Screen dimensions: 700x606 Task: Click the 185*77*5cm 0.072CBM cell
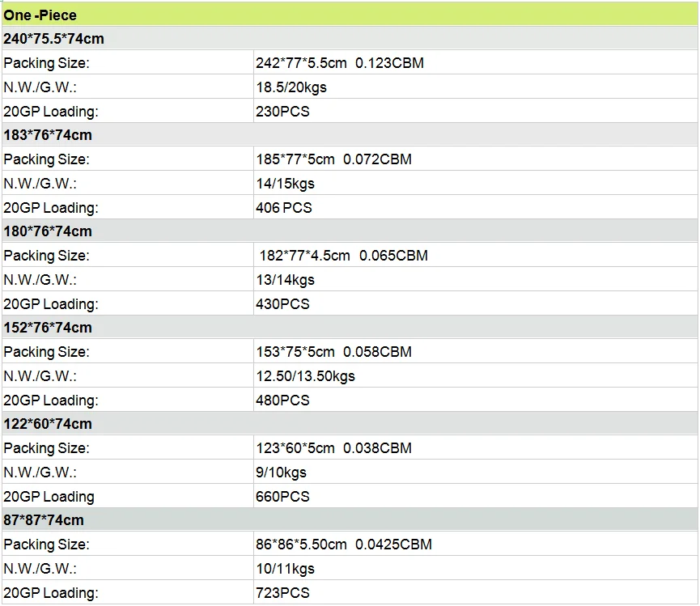(333, 159)
